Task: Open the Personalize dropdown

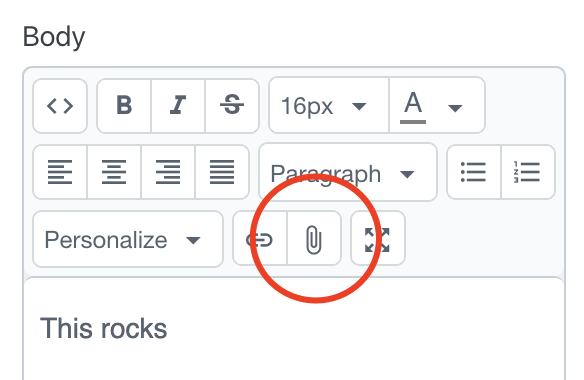Action: coord(128,239)
